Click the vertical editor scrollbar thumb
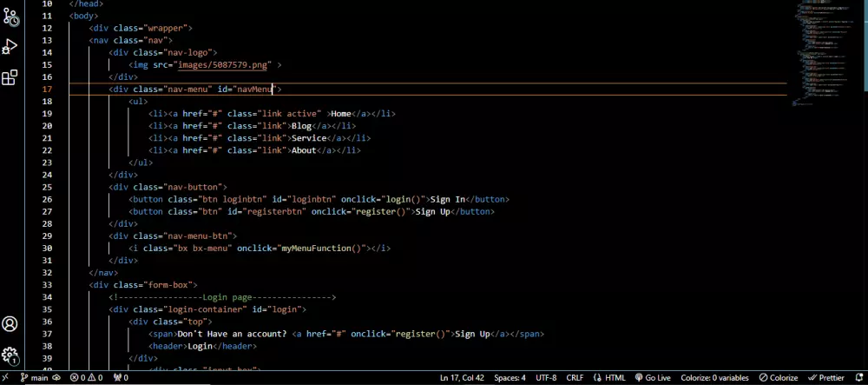868x385 pixels. tap(865, 44)
